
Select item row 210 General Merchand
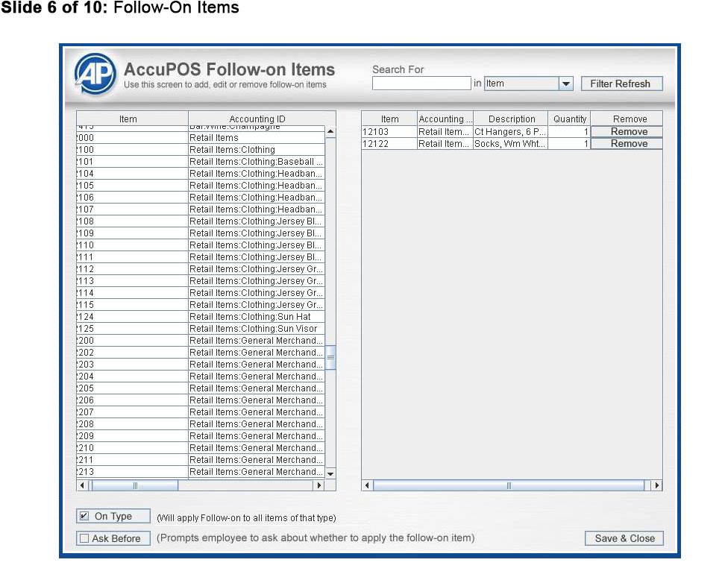pos(201,448)
